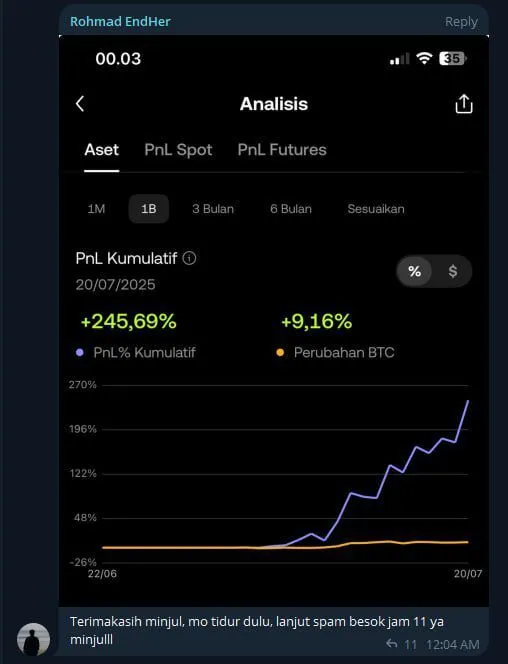Select the 1B time range
Image resolution: width=508 pixels, height=664 pixels.
(x=149, y=209)
